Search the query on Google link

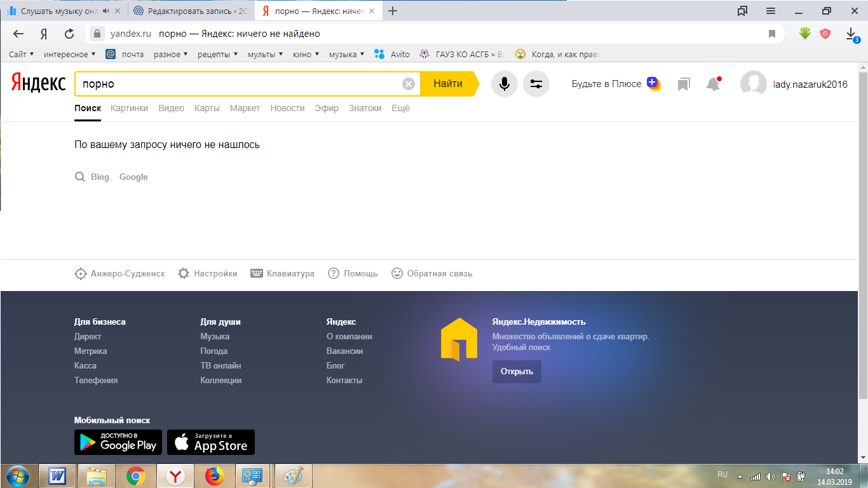point(133,177)
